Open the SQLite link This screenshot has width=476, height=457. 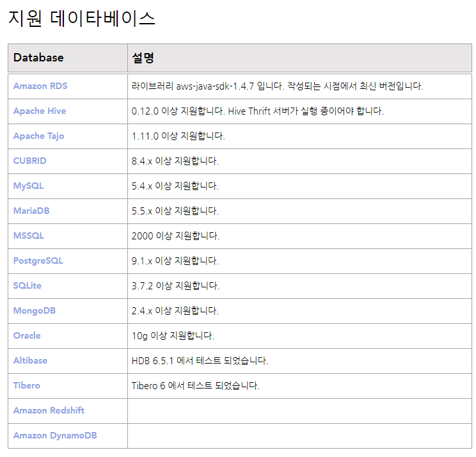point(28,285)
